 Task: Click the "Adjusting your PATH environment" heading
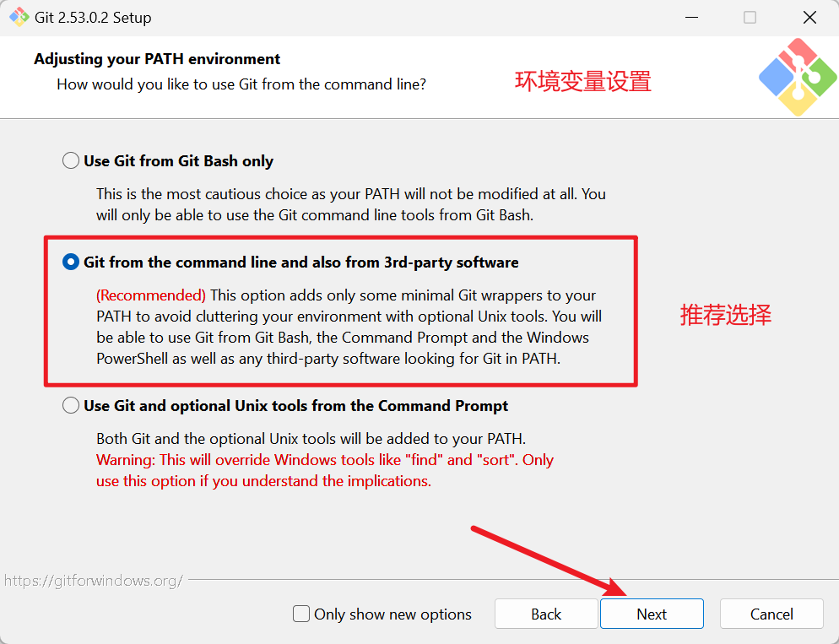[x=157, y=59]
